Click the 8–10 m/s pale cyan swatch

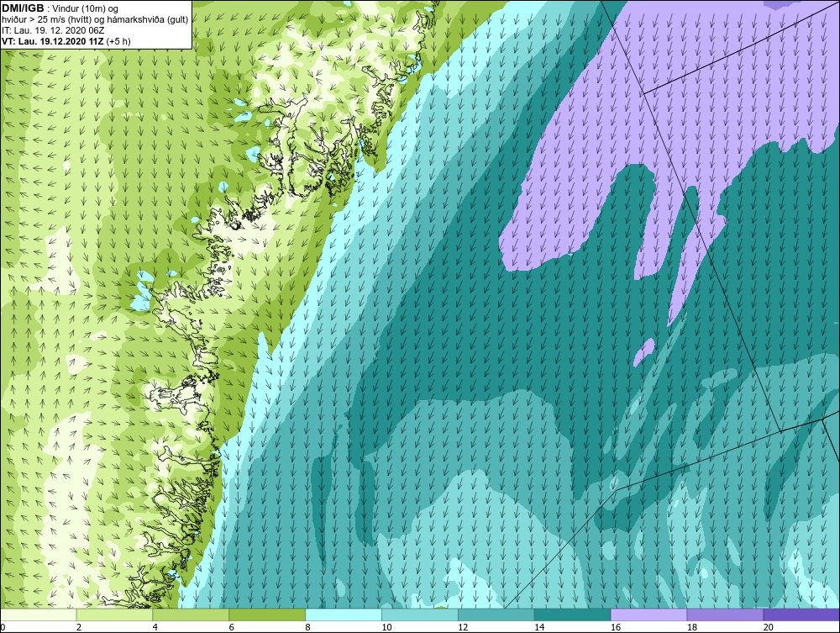344,615
